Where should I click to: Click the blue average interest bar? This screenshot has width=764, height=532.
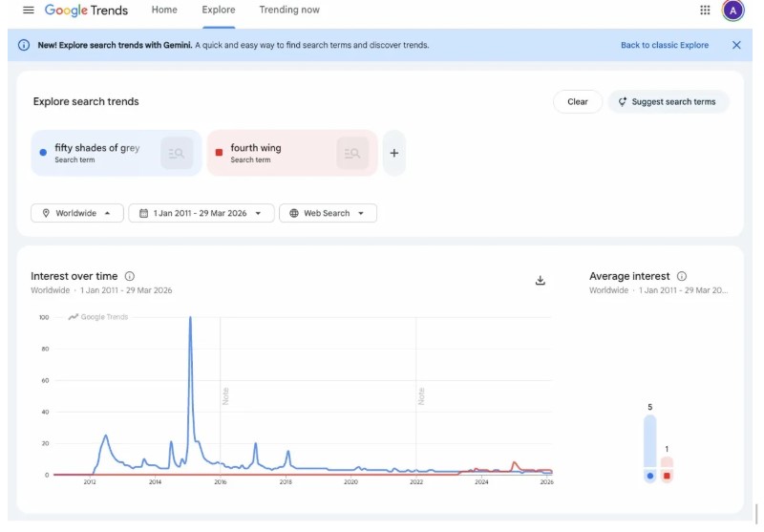tap(649, 444)
